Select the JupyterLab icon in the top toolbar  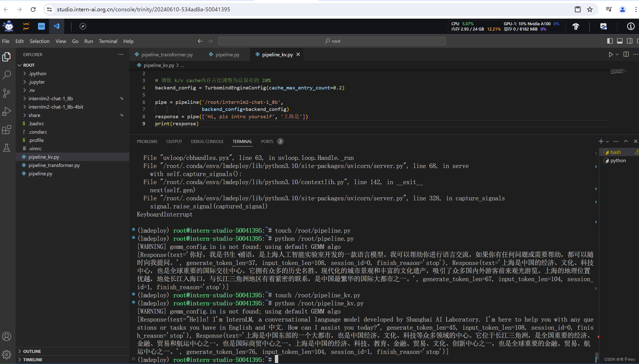[26, 26]
